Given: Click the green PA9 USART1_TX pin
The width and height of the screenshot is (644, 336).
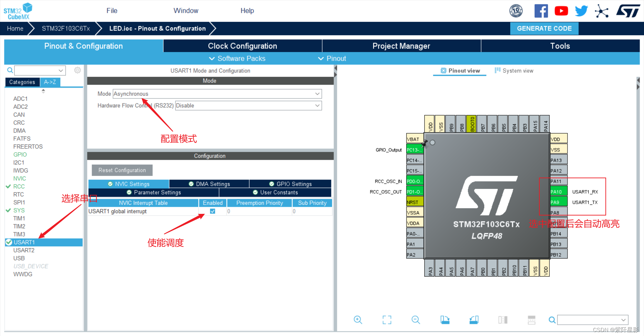Looking at the screenshot, I should (559, 202).
